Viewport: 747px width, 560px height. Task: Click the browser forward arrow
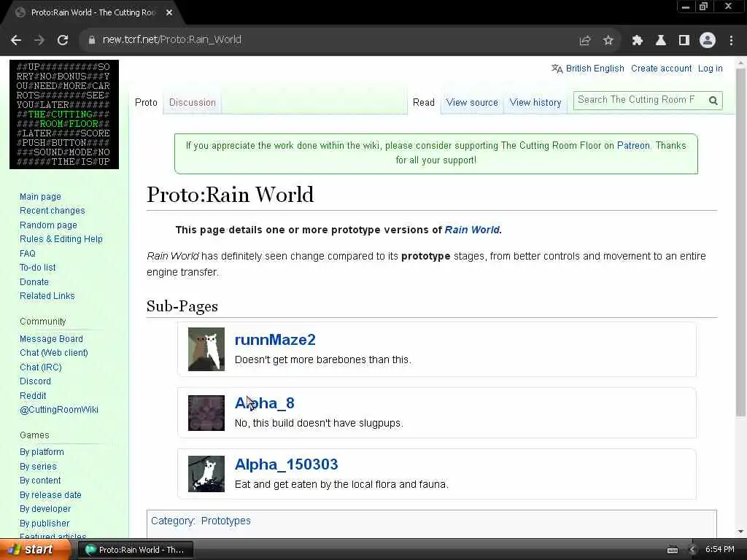click(39, 40)
